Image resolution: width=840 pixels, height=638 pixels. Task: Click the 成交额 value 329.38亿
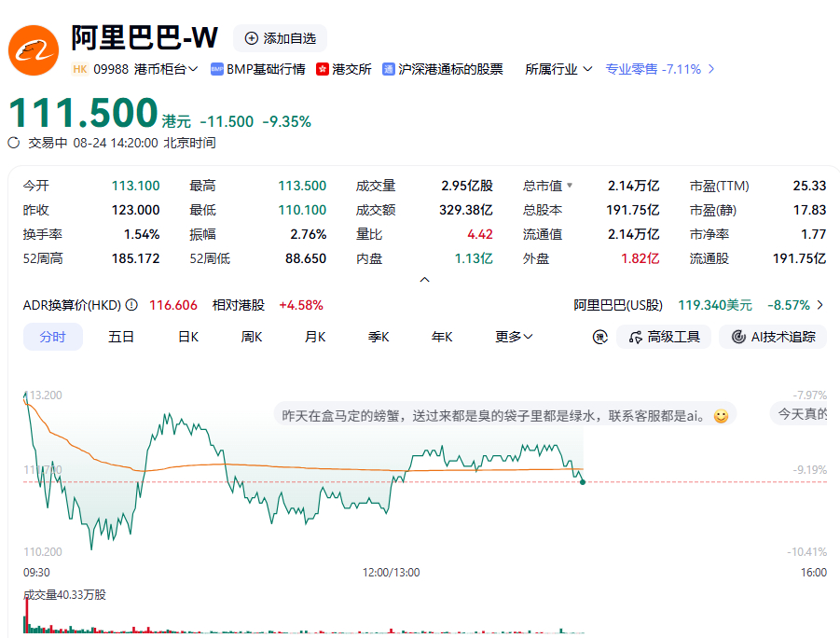(466, 210)
